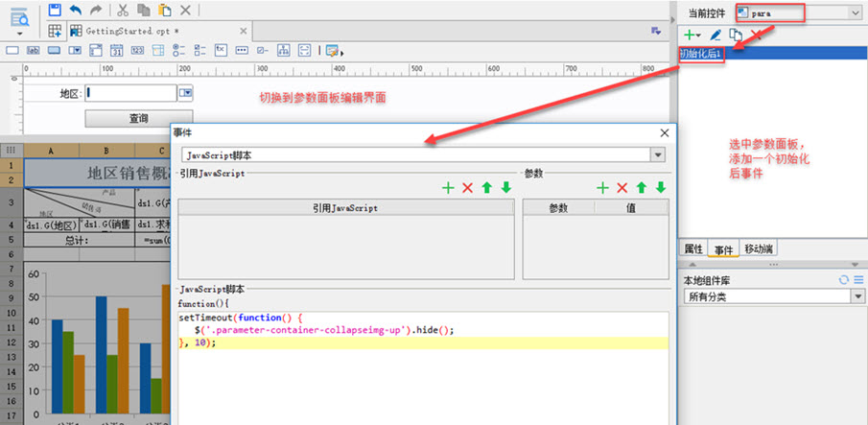Select column A header in the spreadsheet
Viewport: 868px width, 425px height.
(52, 150)
